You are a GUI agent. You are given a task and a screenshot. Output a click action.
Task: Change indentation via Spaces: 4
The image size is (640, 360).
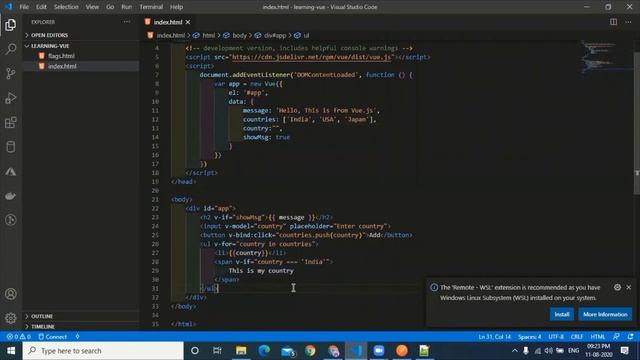point(529,337)
